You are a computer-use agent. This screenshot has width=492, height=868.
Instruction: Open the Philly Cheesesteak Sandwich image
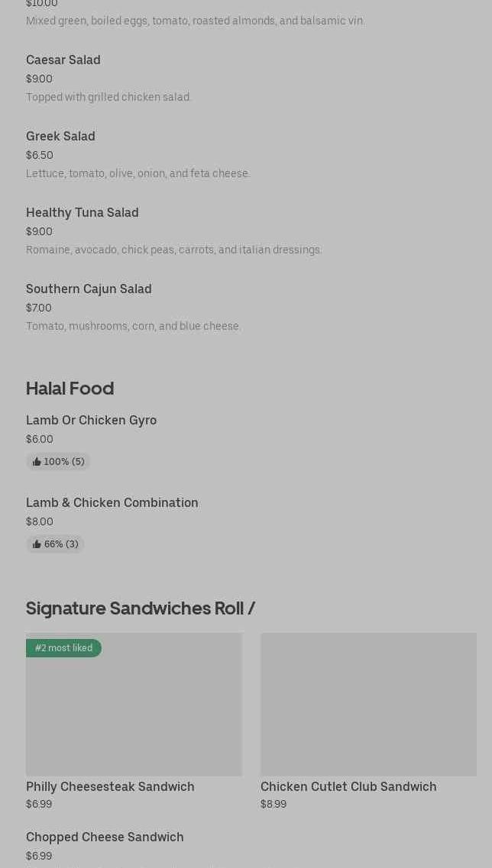pyautogui.click(x=134, y=704)
